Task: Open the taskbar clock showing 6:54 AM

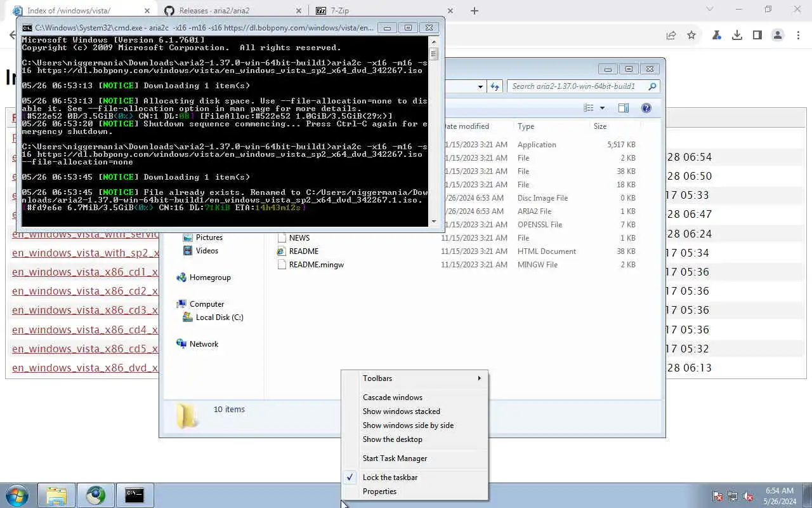Action: tap(780, 496)
